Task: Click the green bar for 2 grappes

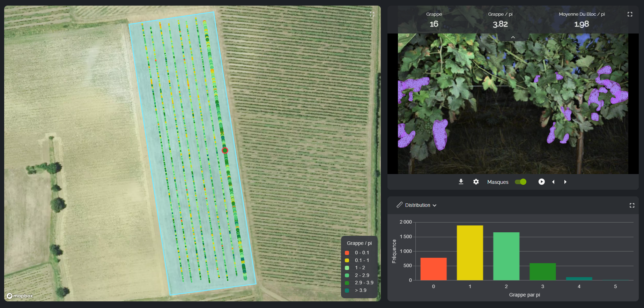Action: [x=506, y=256]
